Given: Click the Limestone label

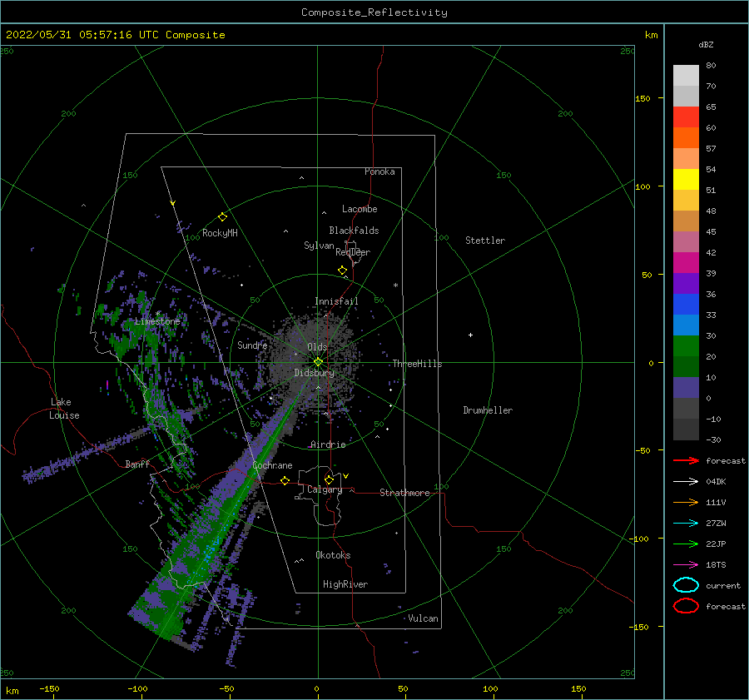Looking at the screenshot, I should 157,321.
